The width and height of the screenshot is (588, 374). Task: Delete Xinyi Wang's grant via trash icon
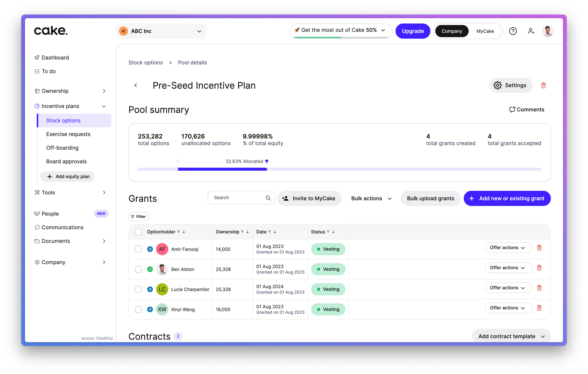point(539,308)
